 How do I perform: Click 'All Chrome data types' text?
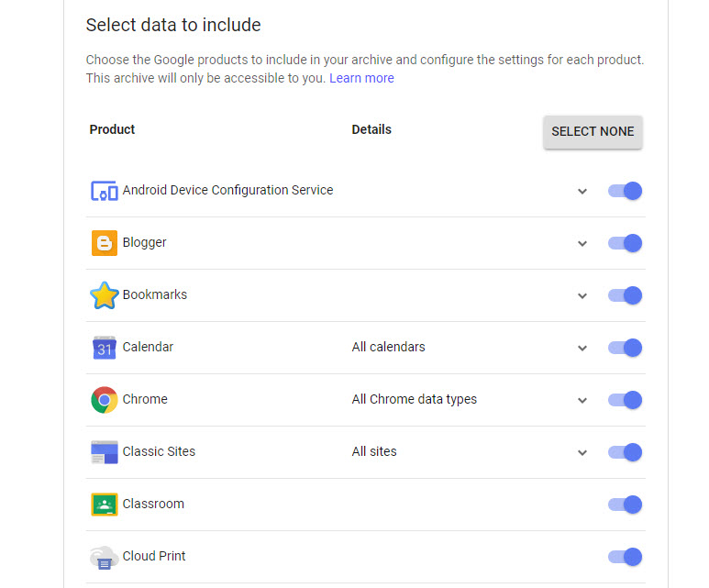click(415, 399)
